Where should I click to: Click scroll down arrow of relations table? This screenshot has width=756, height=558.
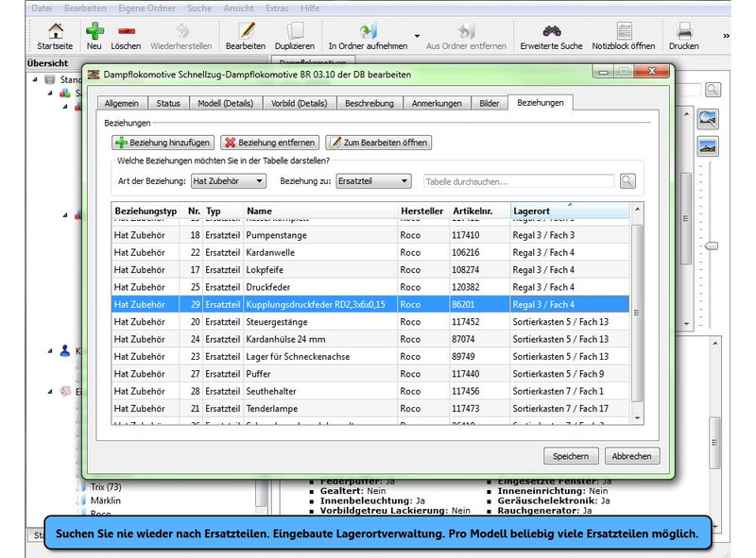[637, 418]
